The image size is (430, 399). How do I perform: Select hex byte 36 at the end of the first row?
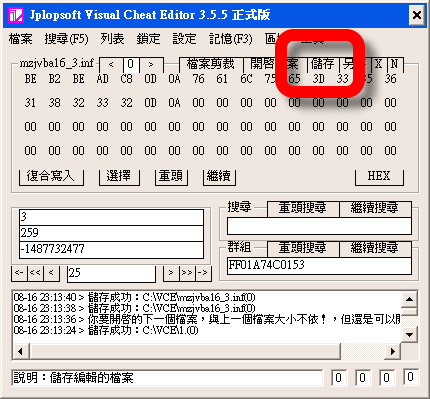(x=390, y=79)
